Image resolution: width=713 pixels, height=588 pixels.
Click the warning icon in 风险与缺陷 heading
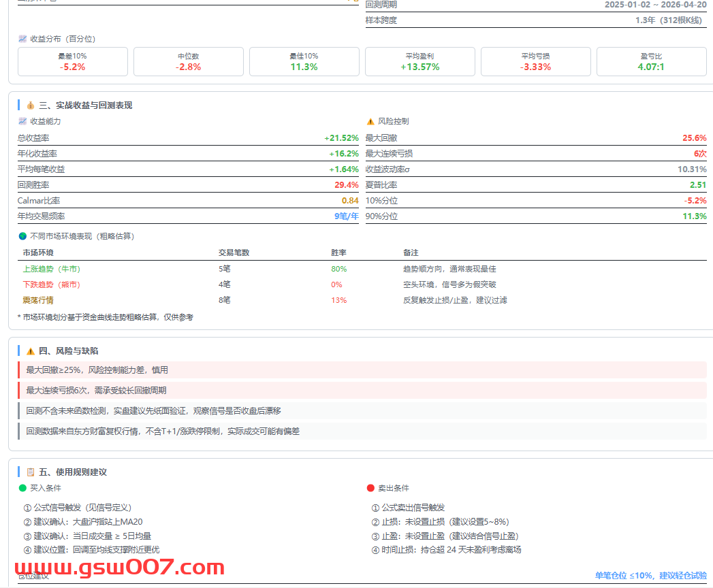(30, 351)
